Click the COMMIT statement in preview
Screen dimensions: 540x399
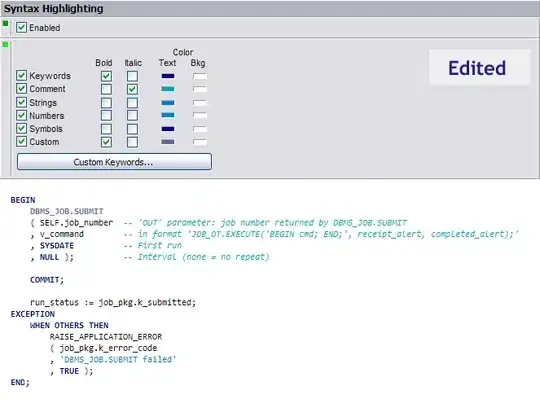[x=47, y=280]
